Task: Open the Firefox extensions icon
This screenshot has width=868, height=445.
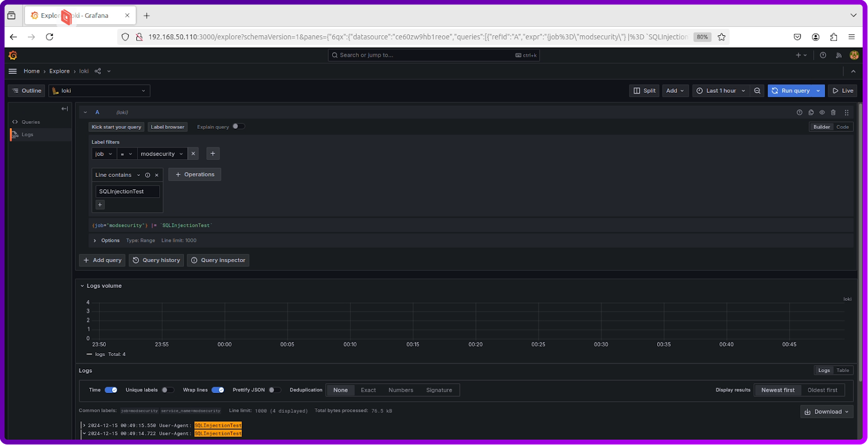Action: click(x=833, y=37)
